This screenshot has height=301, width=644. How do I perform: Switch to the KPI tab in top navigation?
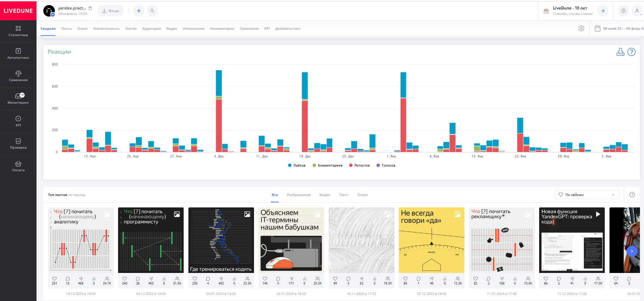267,29
